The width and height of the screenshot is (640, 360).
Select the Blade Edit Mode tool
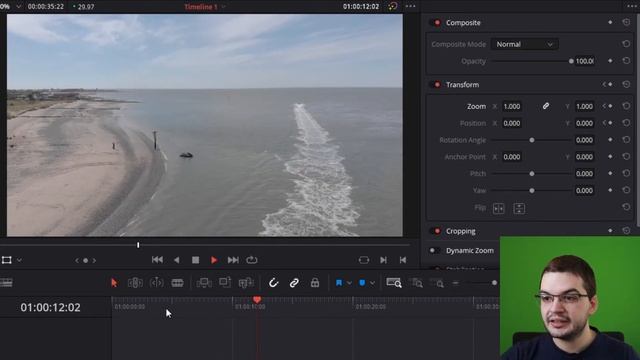pyautogui.click(x=177, y=282)
